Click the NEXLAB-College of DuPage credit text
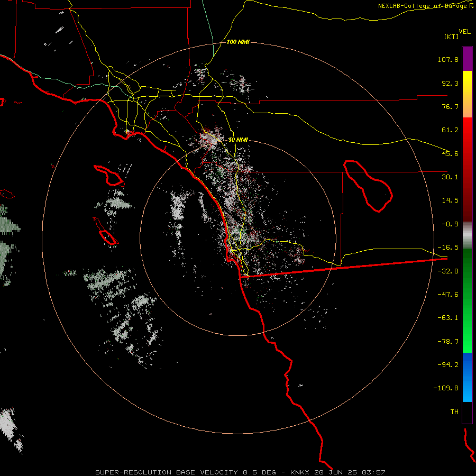 [x=425, y=6]
